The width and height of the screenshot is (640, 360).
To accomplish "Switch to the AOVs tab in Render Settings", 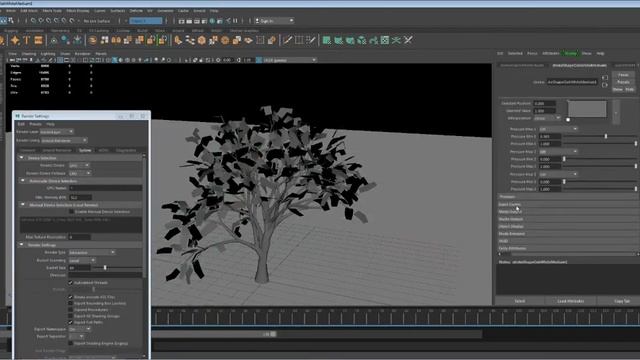I will click(103, 151).
